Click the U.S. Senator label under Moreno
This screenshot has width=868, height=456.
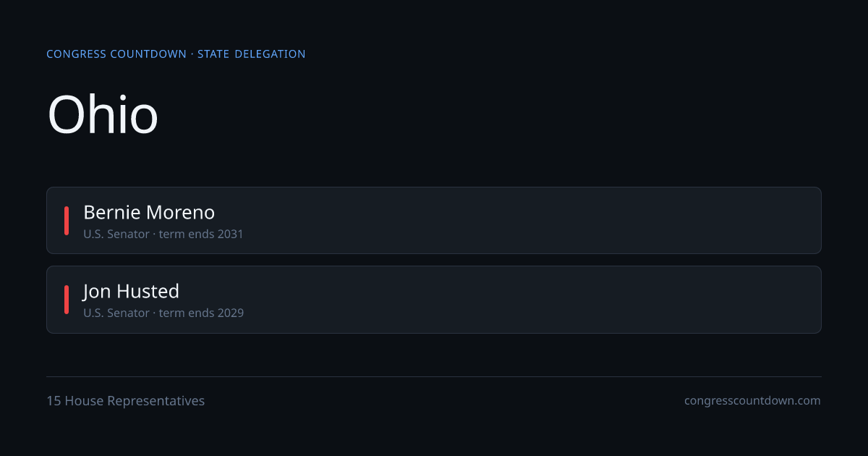pyautogui.click(x=116, y=235)
